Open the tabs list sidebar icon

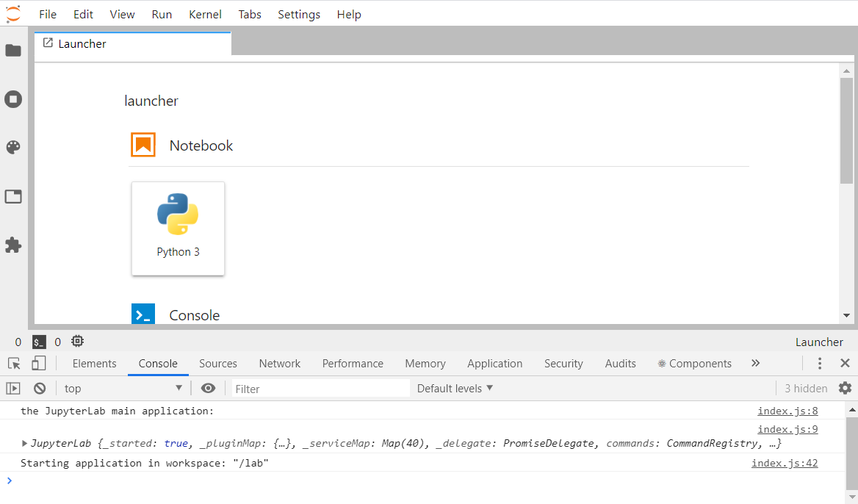pyautogui.click(x=13, y=196)
